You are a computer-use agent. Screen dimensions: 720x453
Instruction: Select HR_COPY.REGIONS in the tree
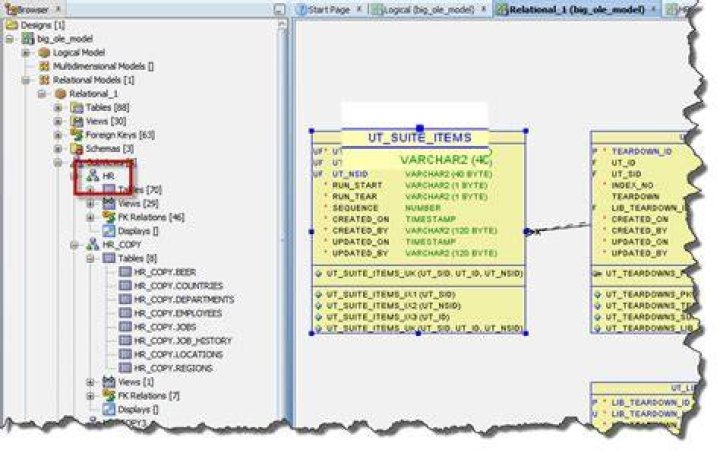173,369
